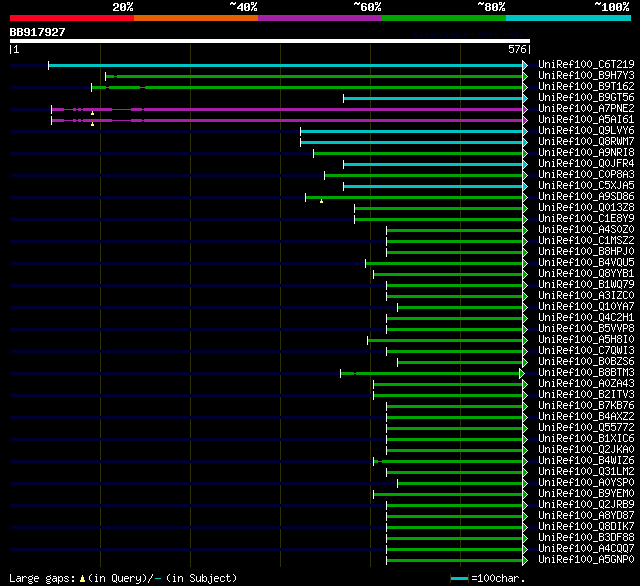
Task: Click the UniRef100_B7KB76 hit label
Action: click(x=586, y=406)
